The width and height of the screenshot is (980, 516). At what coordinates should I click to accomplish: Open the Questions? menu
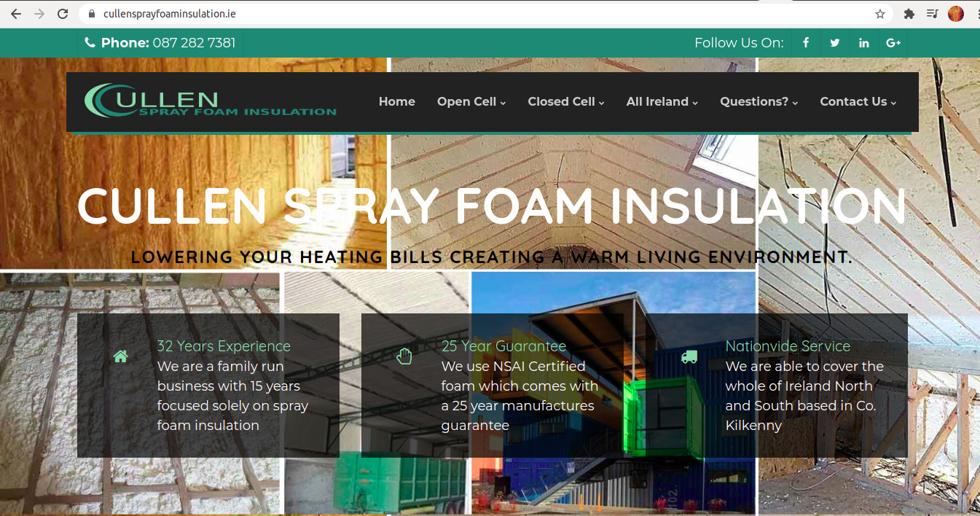(x=759, y=102)
